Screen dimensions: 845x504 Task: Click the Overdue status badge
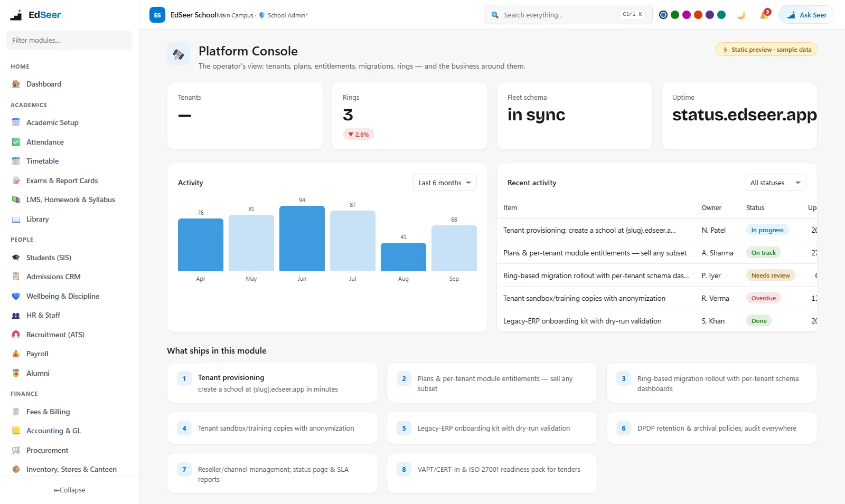click(764, 298)
